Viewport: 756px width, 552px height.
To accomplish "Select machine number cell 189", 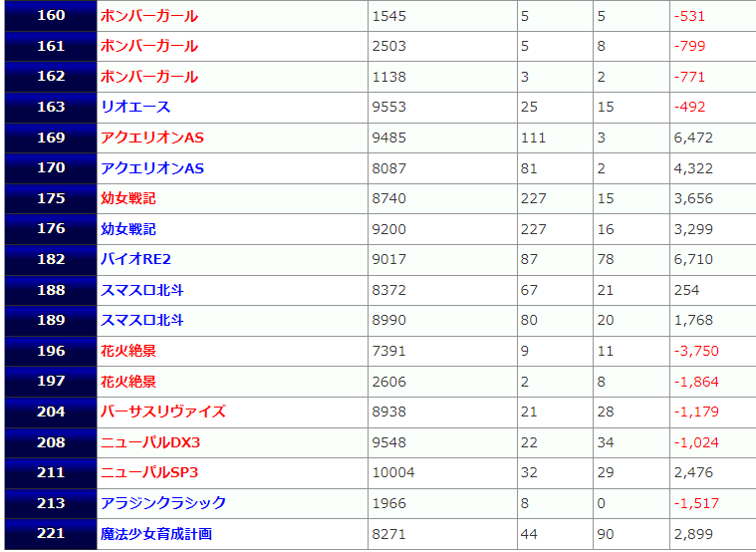I will 51,320.
